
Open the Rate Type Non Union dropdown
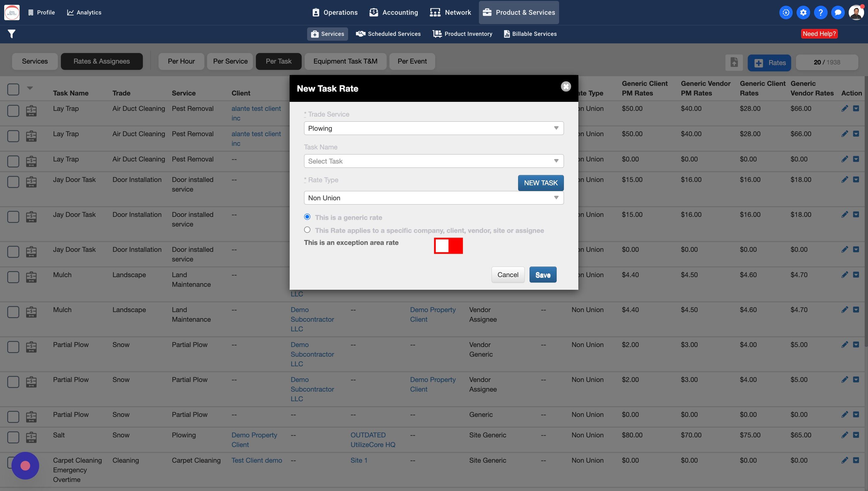[433, 198]
